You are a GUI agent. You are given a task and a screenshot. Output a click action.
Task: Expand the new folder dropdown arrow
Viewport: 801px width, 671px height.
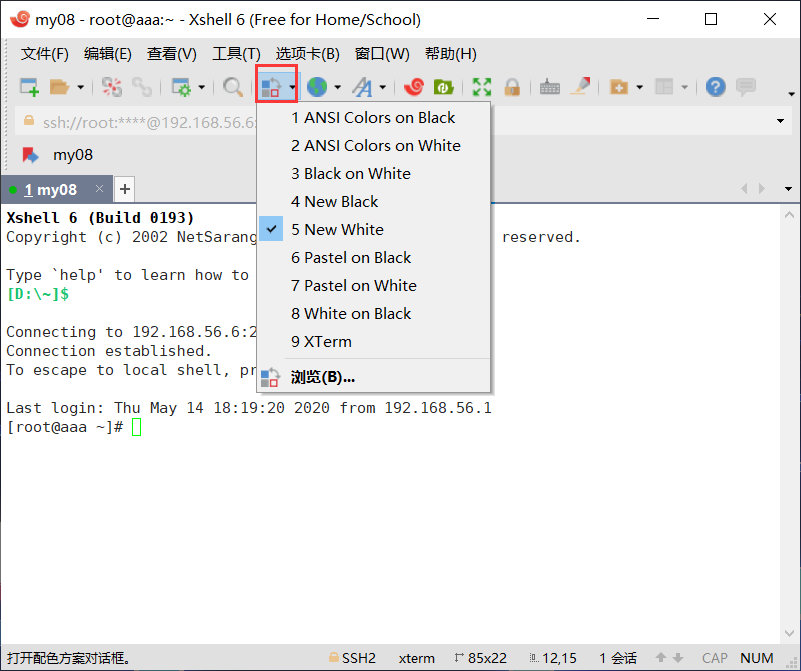(x=639, y=87)
